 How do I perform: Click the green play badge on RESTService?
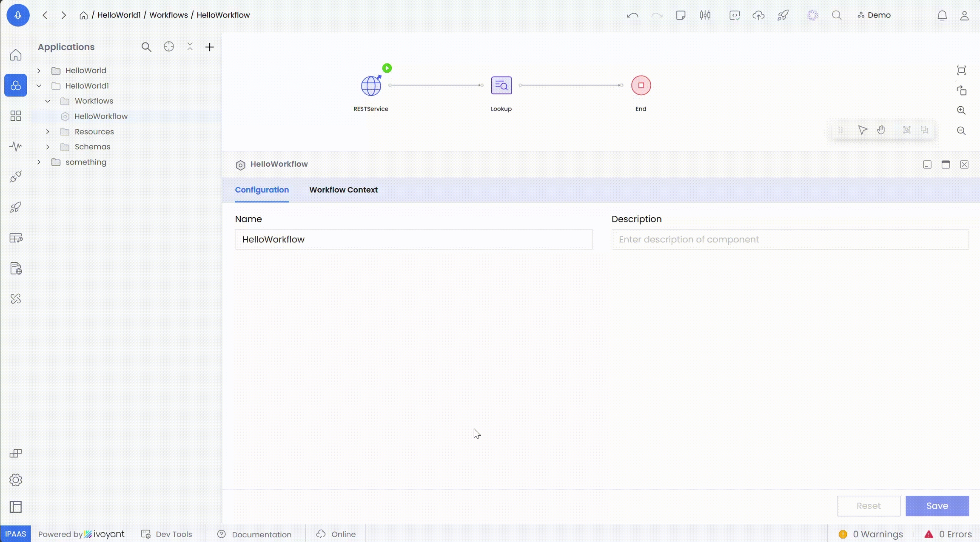tap(387, 68)
